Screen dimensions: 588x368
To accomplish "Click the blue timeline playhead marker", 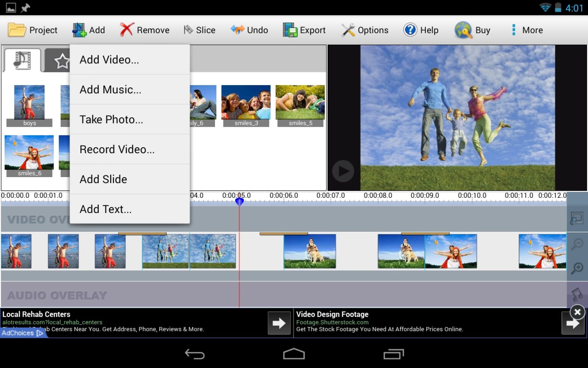I will click(239, 201).
